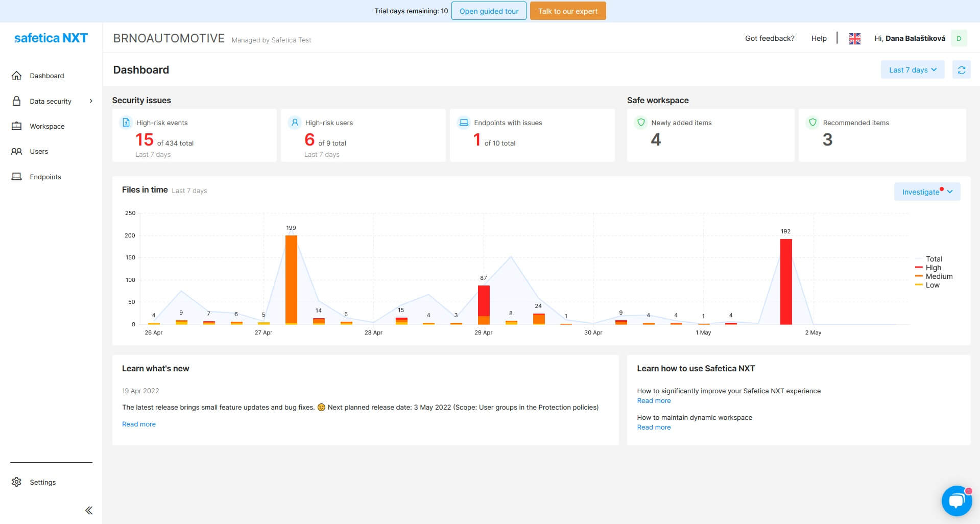Click the refresh dashboard icon
The image size is (980, 524).
(961, 70)
